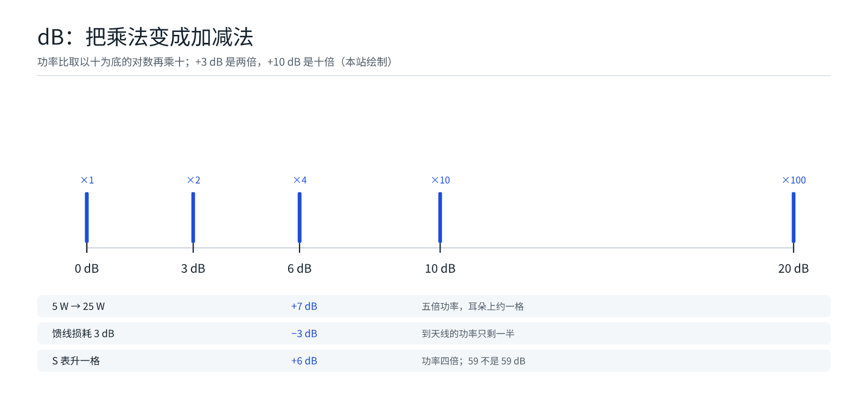This screenshot has width=868, height=409.
Task: Click the '×2' multiplier label
Action: click(x=193, y=180)
